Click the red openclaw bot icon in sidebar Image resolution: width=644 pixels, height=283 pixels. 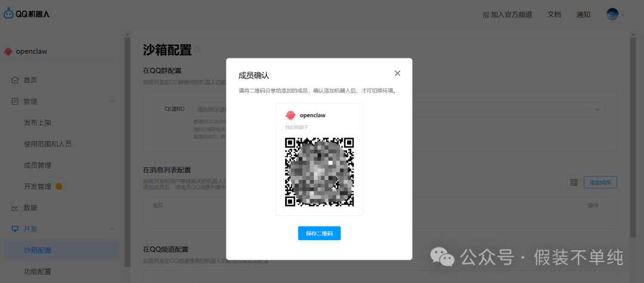[x=8, y=52]
